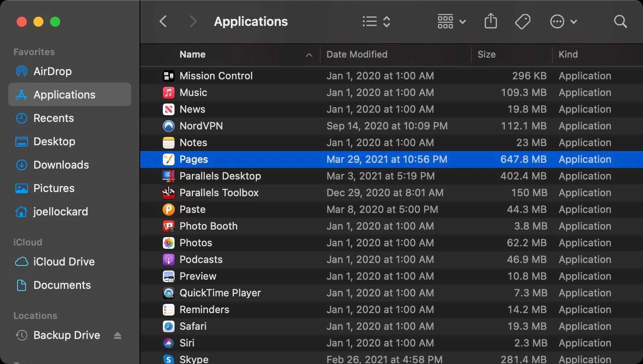This screenshot has height=364, width=643.
Task: Click the Share icon in toolbar
Action: tap(491, 21)
